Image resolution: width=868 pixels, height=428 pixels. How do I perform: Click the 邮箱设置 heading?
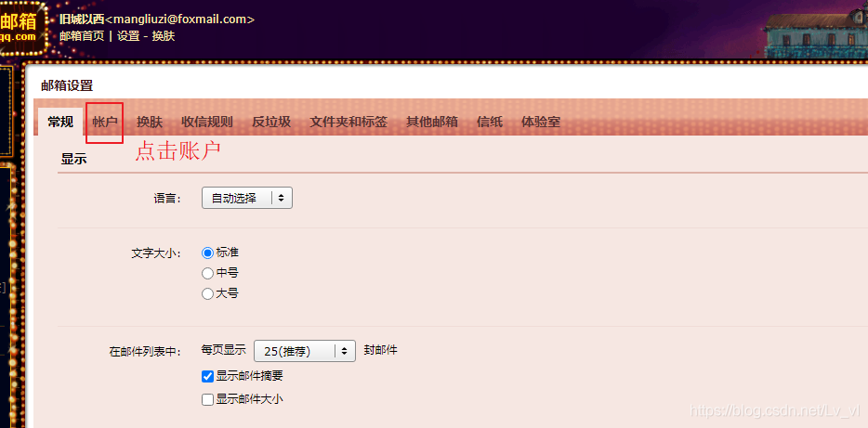[x=67, y=85]
